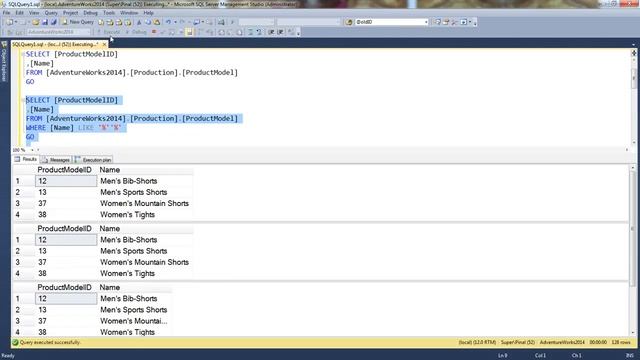The height and width of the screenshot is (360, 640).
Task: Click the 128 rows status bar entry
Action: point(620,342)
